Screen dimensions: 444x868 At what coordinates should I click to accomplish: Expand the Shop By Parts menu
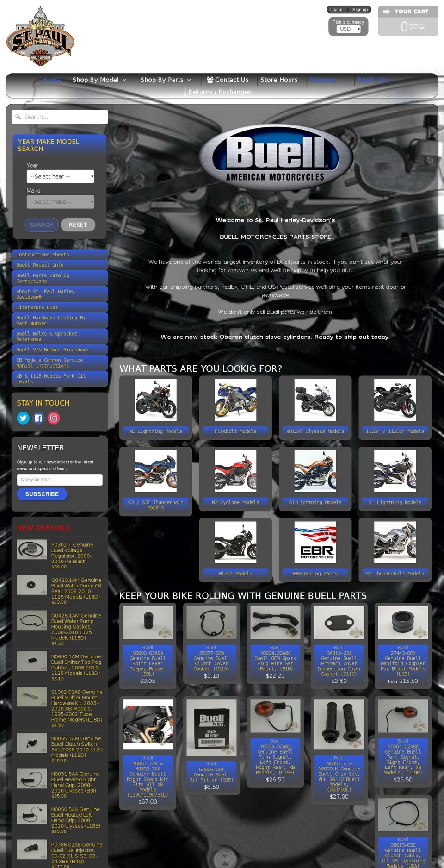(x=166, y=80)
